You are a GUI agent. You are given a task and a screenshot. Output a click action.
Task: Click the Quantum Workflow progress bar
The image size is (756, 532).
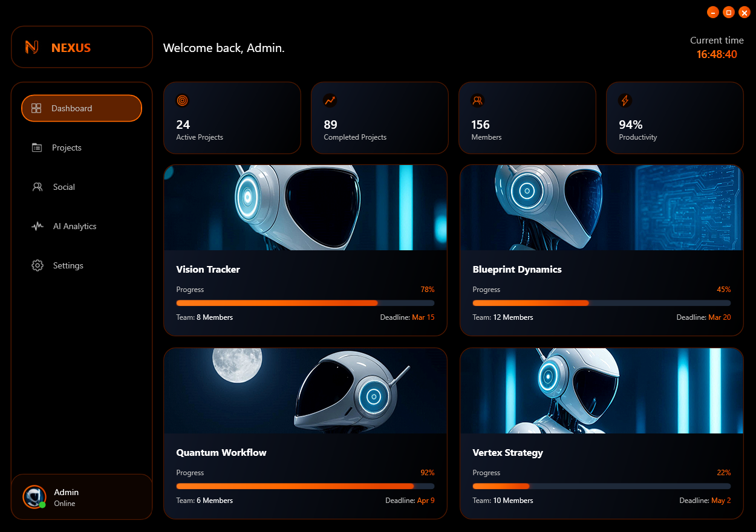pyautogui.click(x=305, y=486)
